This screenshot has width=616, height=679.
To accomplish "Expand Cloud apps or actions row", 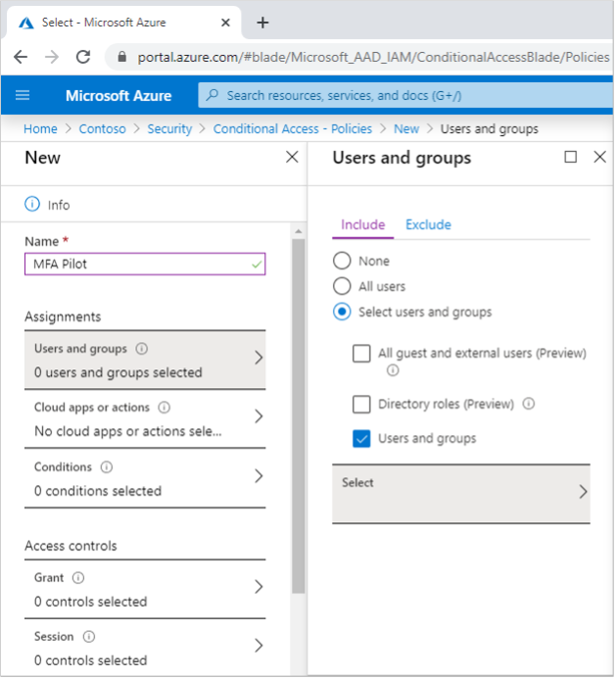I will [x=145, y=419].
